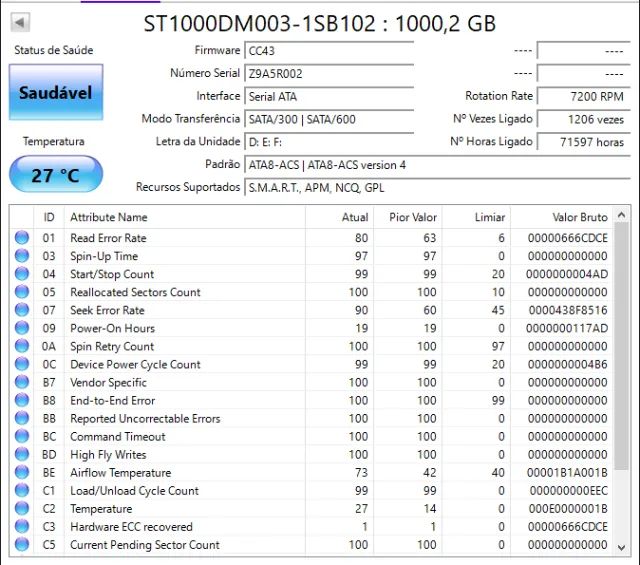Click the Limiar column header
The width and height of the screenshot is (640, 565).
point(476,217)
